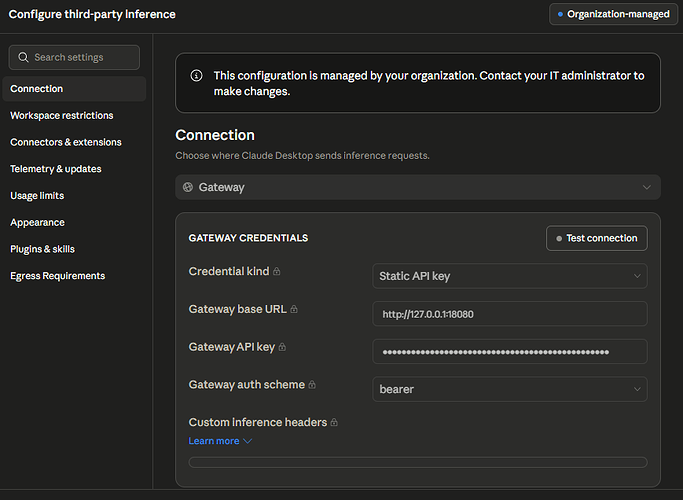Click the Connection section heading

tap(215, 135)
